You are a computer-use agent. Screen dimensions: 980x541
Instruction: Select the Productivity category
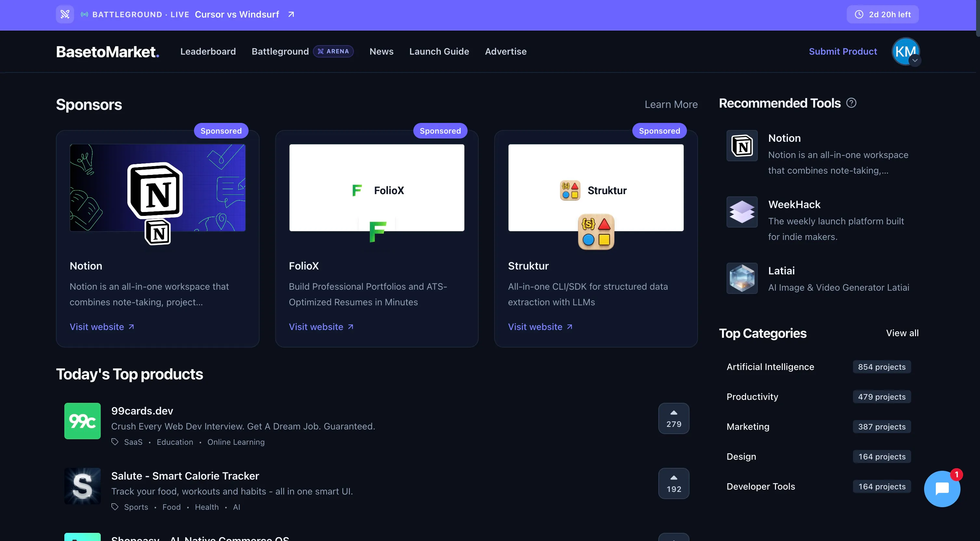[819, 397]
